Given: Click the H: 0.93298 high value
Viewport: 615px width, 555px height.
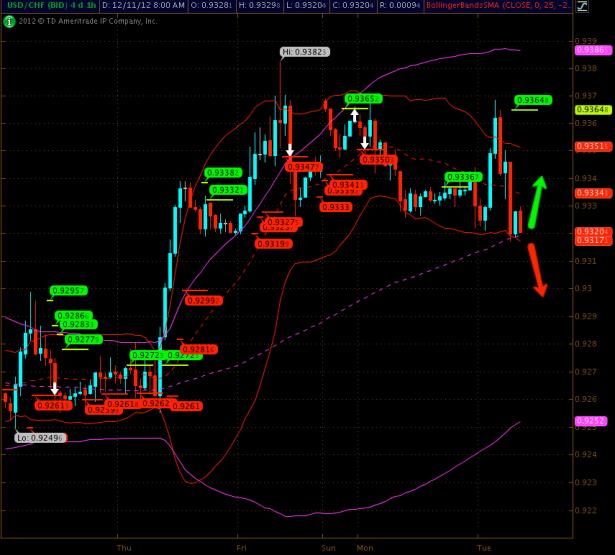Looking at the screenshot, I should click(x=259, y=5).
